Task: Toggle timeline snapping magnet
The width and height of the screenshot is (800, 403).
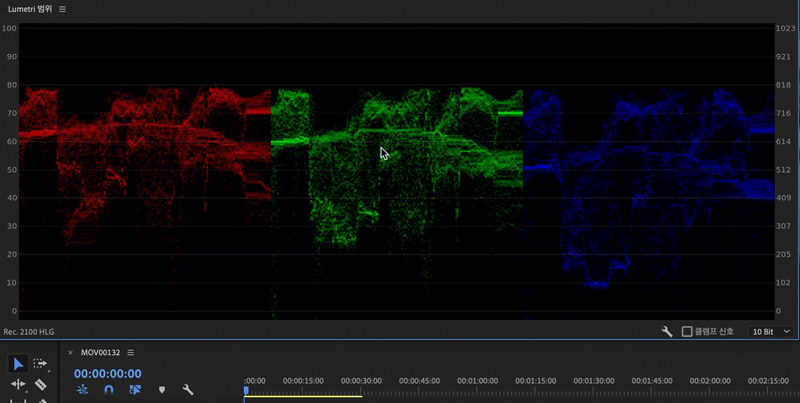Action: pos(108,390)
